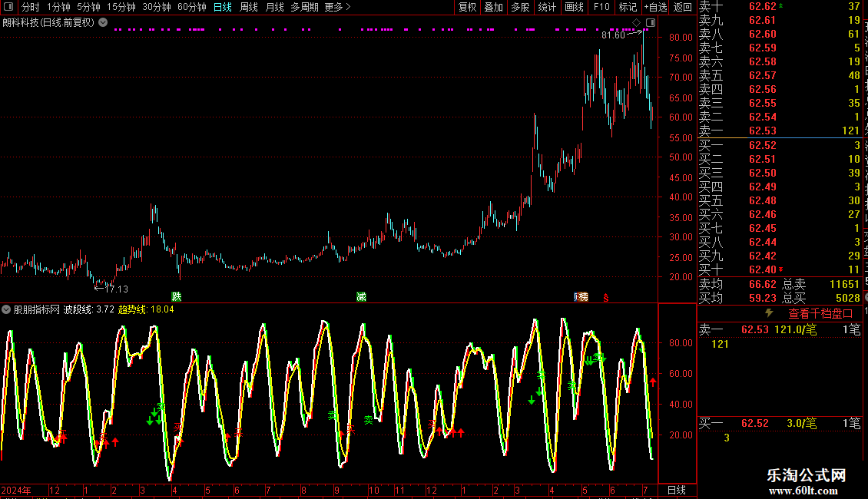Viewport: 868px width, 499px height.
Task: Click the 80.00 price axis label
Action: (681, 37)
